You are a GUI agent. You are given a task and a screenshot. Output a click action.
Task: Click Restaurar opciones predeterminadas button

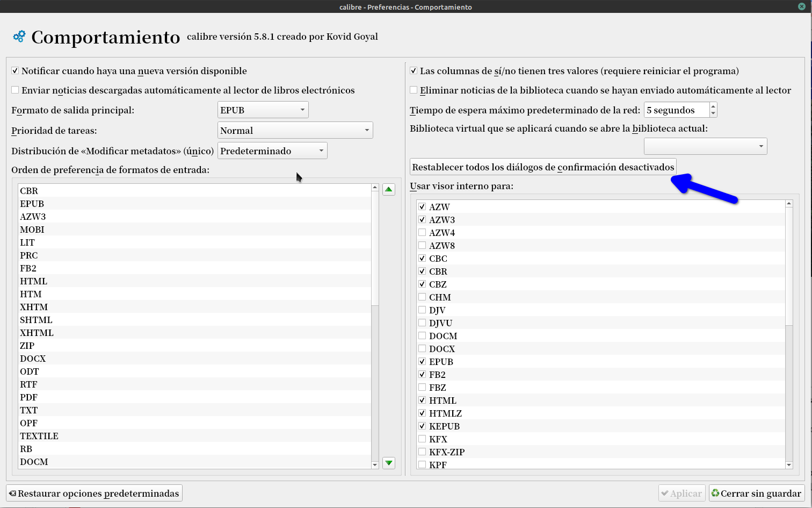(x=95, y=493)
